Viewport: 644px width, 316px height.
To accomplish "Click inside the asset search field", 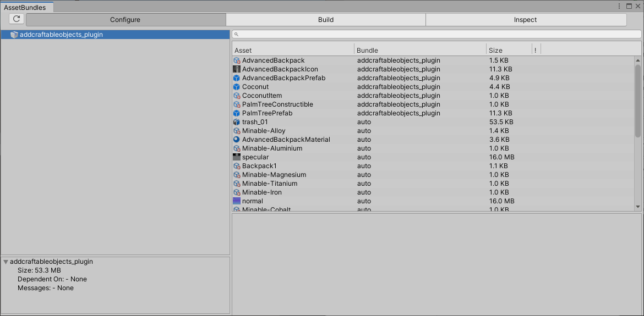I will click(436, 35).
